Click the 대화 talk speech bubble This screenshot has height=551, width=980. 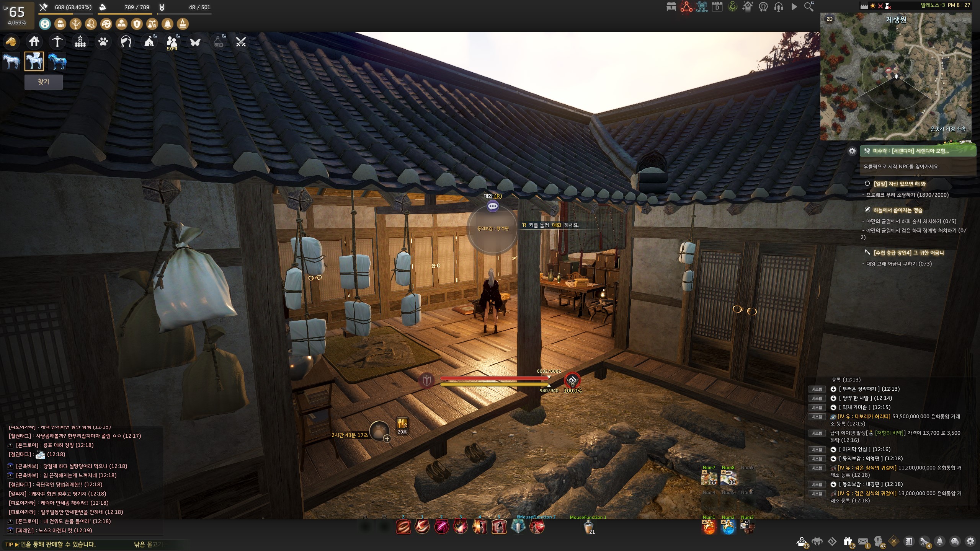493,206
